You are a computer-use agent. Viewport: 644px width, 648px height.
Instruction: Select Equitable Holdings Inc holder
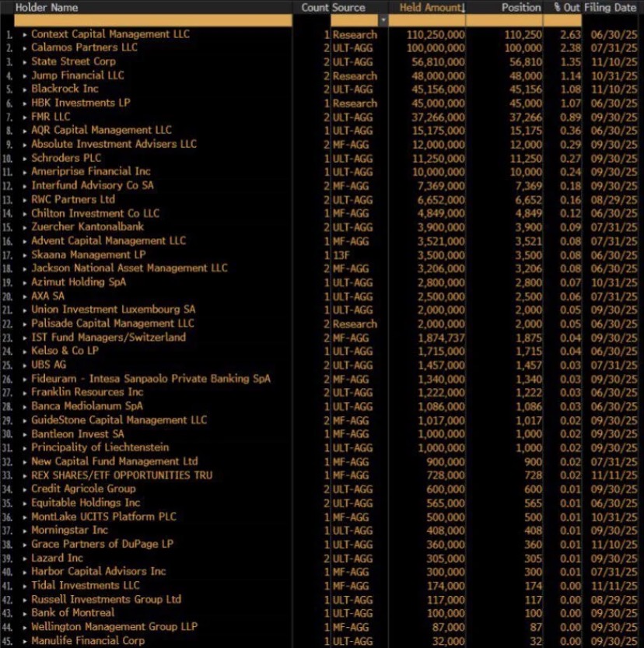86,503
